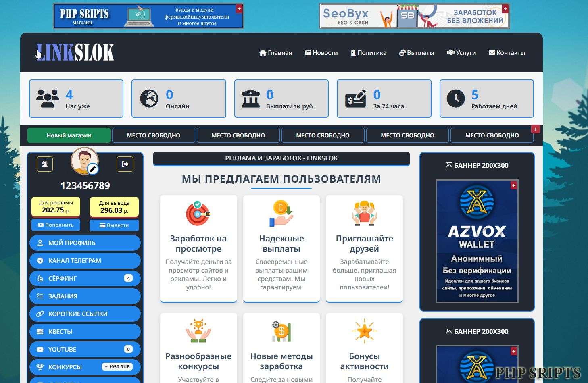Open Мой профиль in sidebar
Image resolution: width=588 pixels, height=383 pixels.
click(x=85, y=243)
